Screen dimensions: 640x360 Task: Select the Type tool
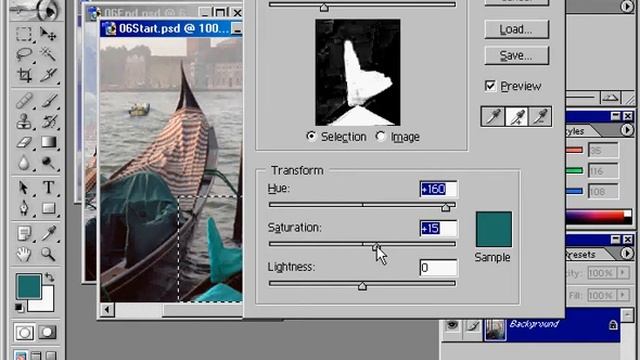48,188
